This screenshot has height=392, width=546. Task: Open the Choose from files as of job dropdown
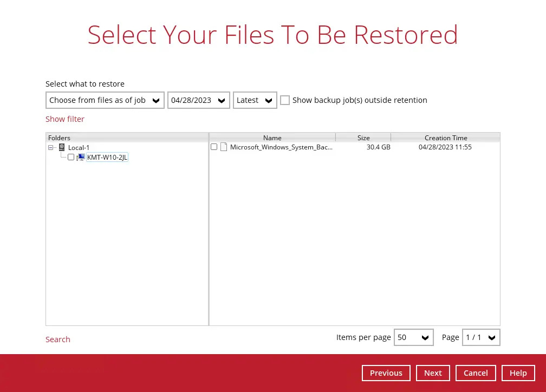pyautogui.click(x=105, y=100)
